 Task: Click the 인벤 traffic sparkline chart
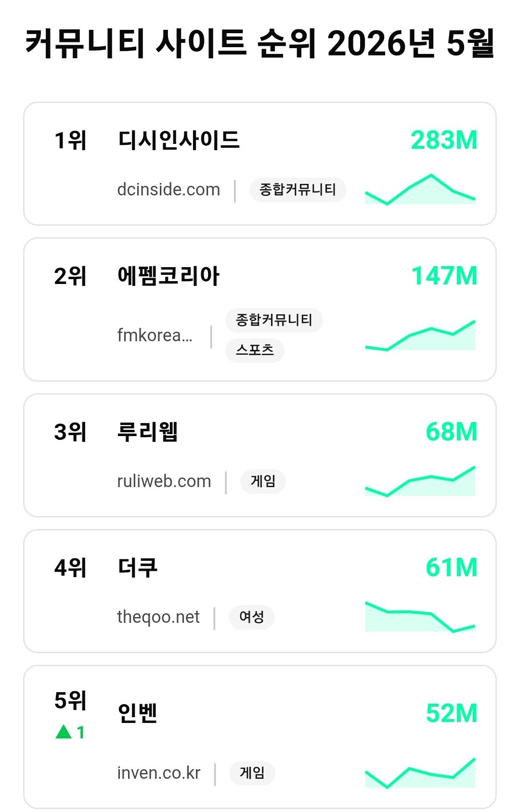[x=420, y=773]
